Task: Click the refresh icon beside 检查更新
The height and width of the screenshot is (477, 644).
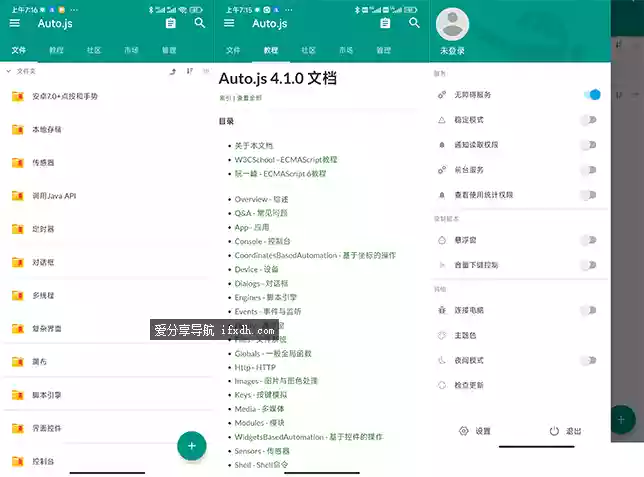Action: pos(442,385)
